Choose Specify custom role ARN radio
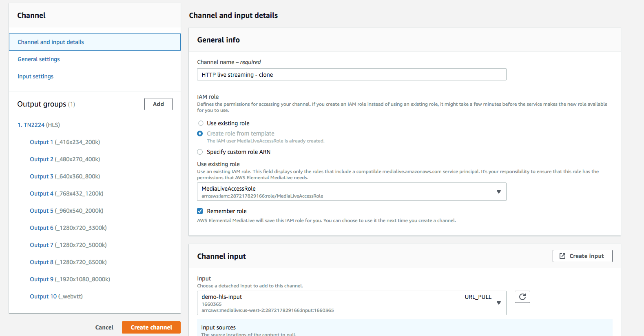 tap(200, 152)
